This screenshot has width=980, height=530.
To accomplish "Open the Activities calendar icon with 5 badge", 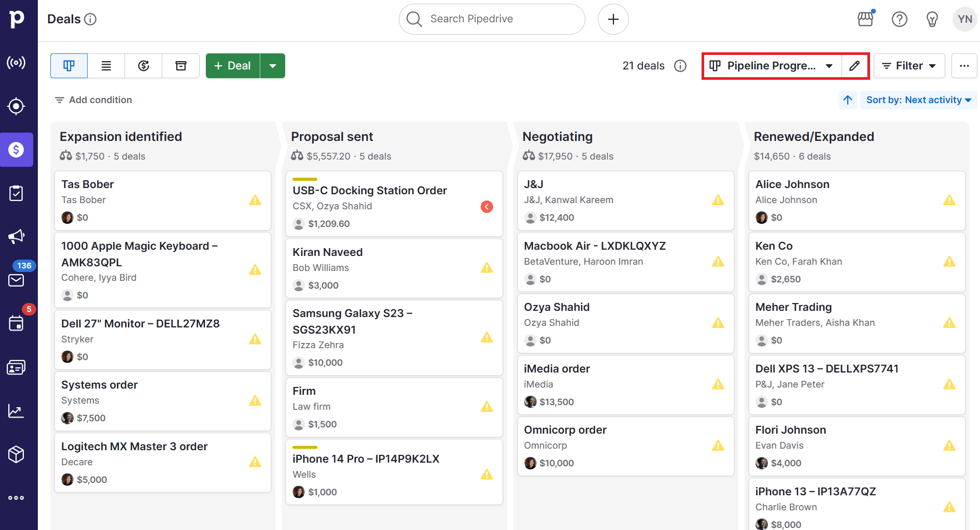I will 16,324.
